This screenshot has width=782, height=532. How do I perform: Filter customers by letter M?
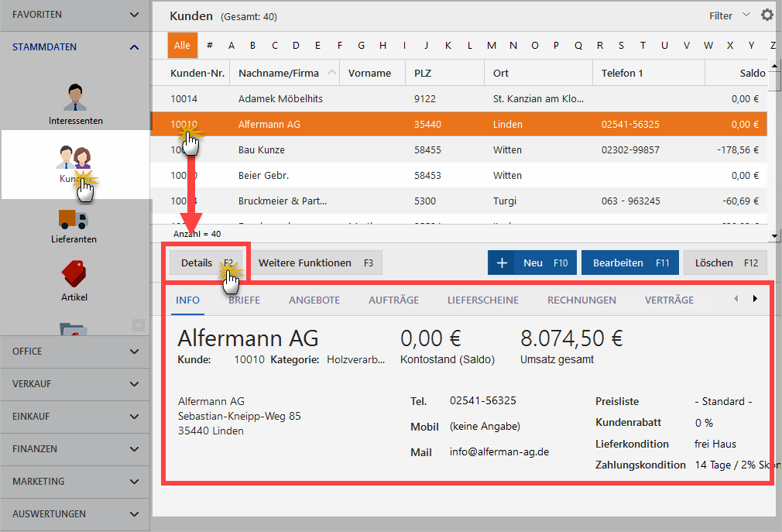(491, 46)
